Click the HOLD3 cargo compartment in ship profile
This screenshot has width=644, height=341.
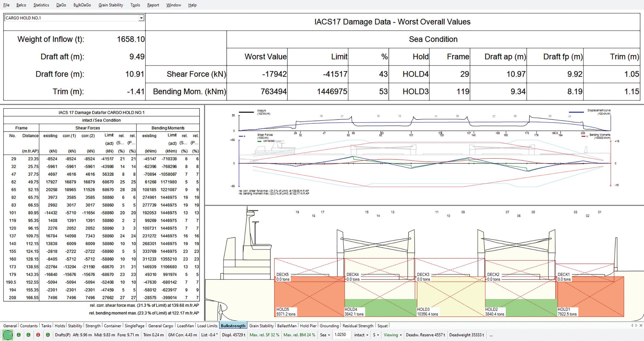450,297
